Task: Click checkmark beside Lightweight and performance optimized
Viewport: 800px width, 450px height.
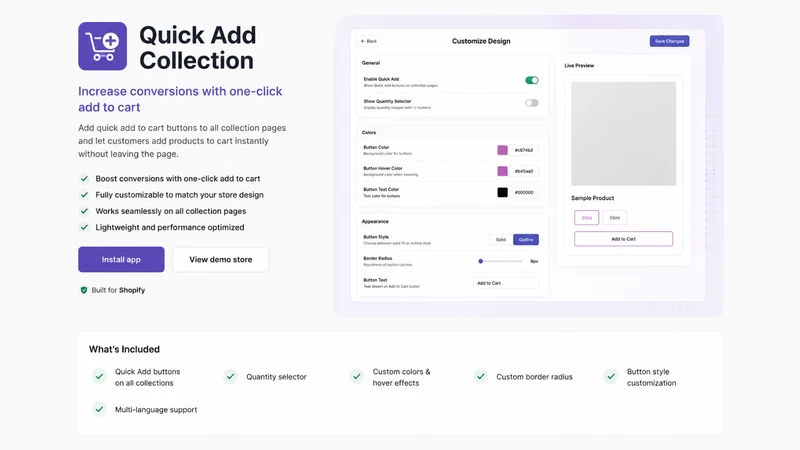Action: click(84, 227)
